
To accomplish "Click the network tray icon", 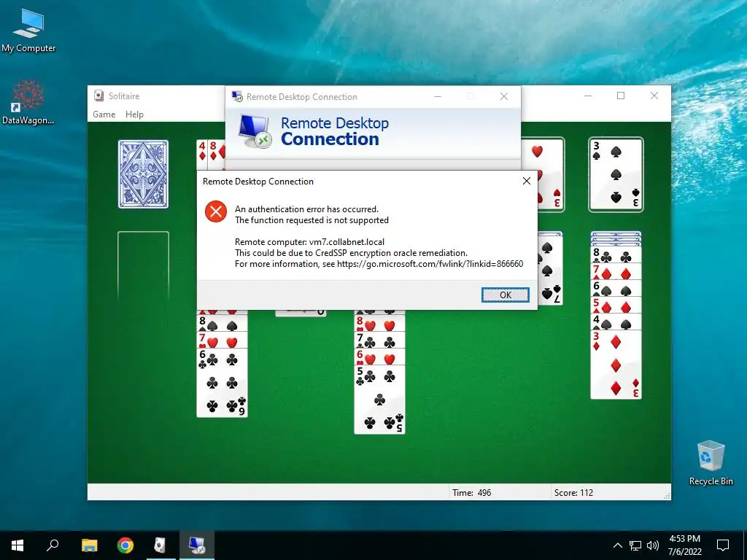I will tap(635, 545).
